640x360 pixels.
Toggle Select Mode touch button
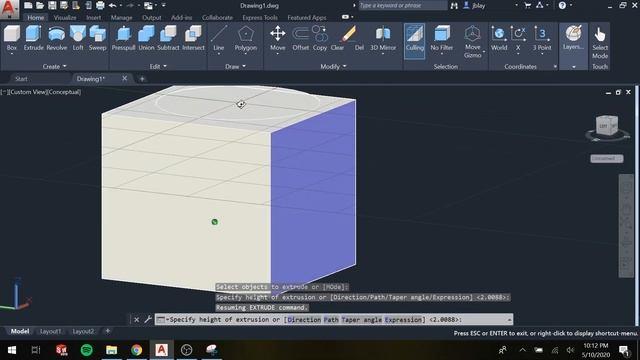(x=600, y=43)
